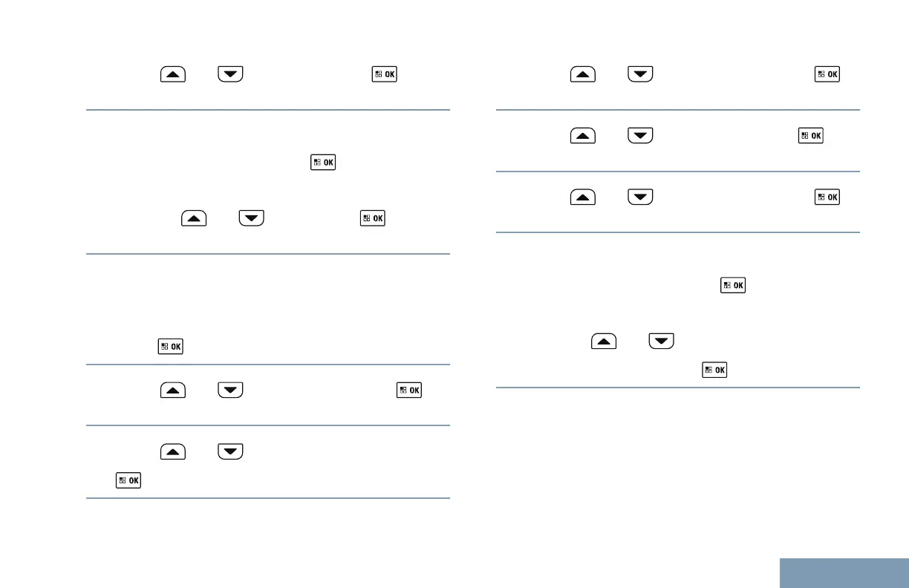The height and width of the screenshot is (588, 909).
Task: Click the down arrow in the bottom-left step
Action: click(x=230, y=451)
